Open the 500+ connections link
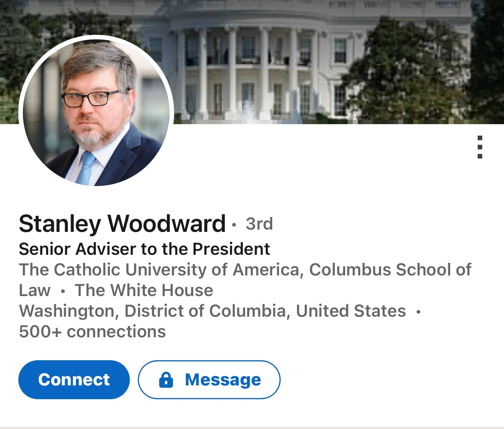Image resolution: width=504 pixels, height=429 pixels. click(92, 332)
